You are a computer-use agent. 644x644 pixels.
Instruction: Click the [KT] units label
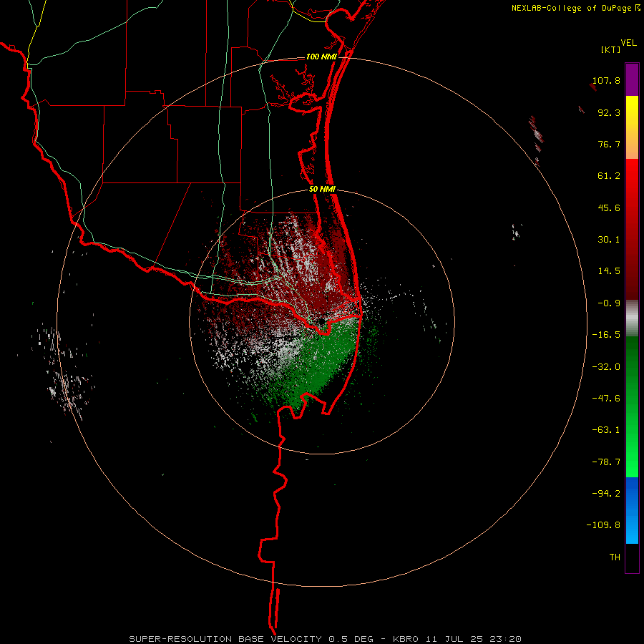pos(611,49)
